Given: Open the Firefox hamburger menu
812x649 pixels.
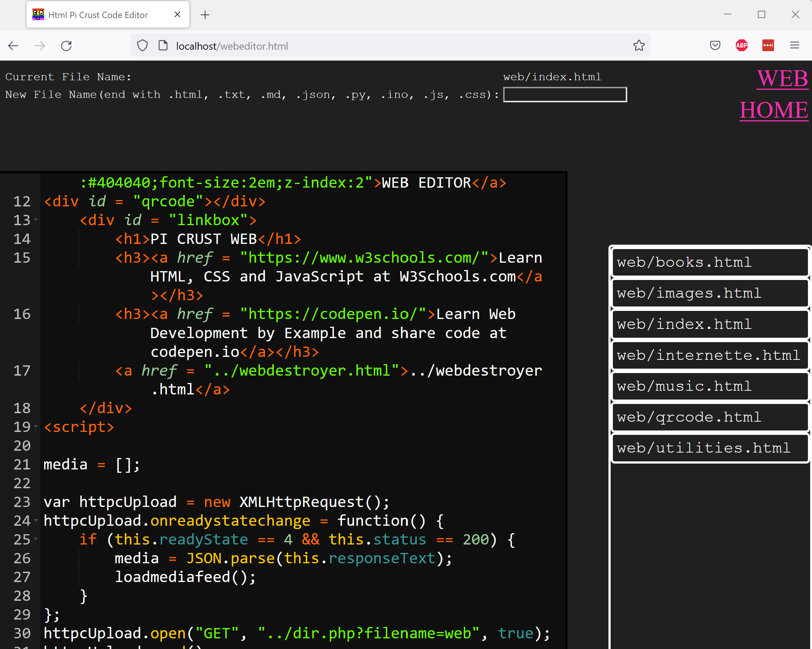Looking at the screenshot, I should click(795, 46).
